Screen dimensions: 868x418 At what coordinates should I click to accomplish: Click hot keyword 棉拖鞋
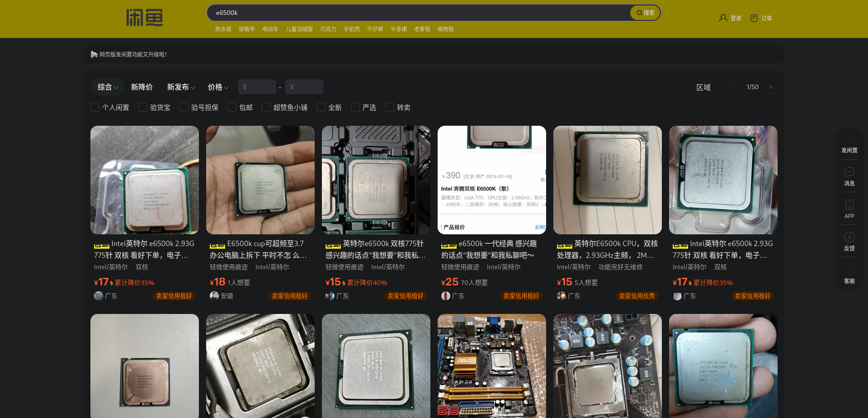click(446, 29)
